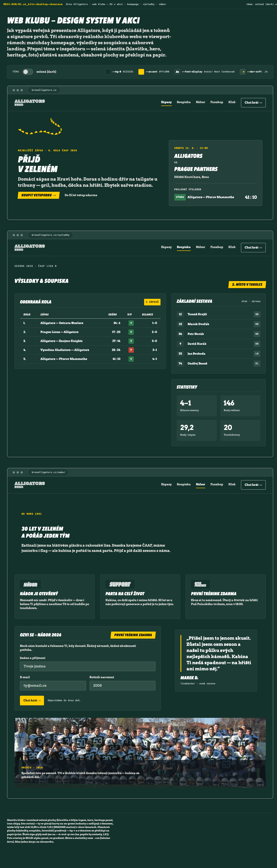The width and height of the screenshot is (277, 868).
Task: Click the Alligators Brno logo in nabor frame
Action: pos(30,484)
